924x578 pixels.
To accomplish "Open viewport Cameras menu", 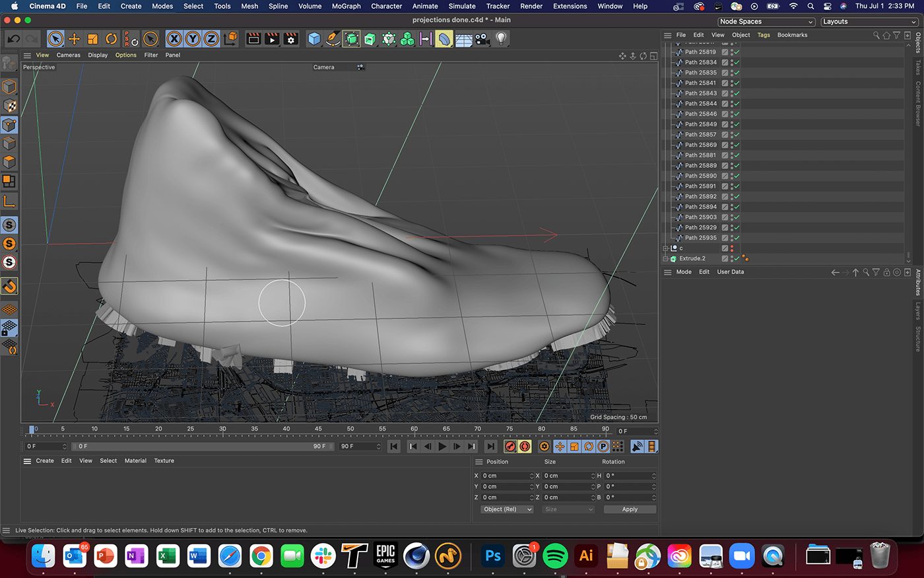I will [69, 55].
